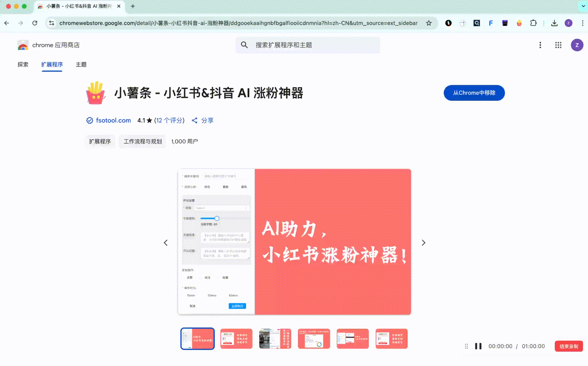Image resolution: width=588 pixels, height=366 pixels.
Task: Click the browser address bar URL
Action: (238, 23)
